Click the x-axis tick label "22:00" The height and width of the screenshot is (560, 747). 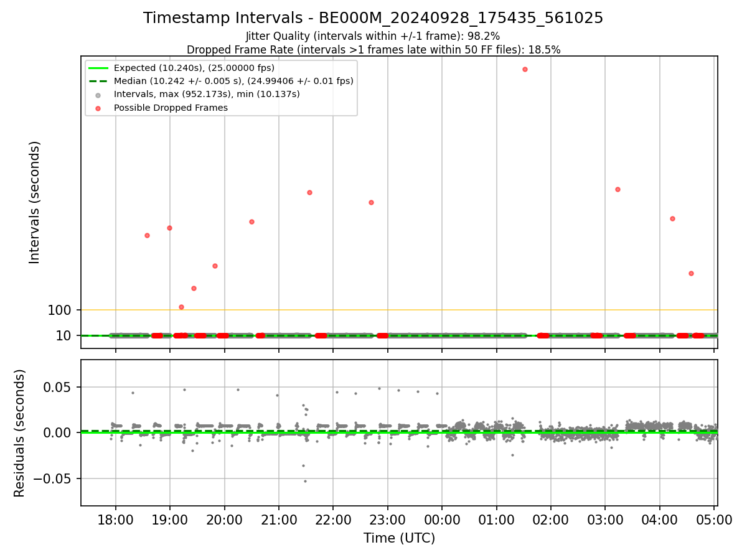pyautogui.click(x=333, y=519)
